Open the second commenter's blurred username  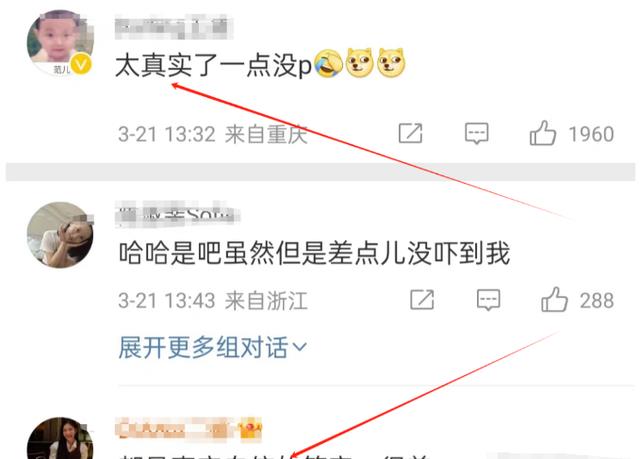[178, 213]
